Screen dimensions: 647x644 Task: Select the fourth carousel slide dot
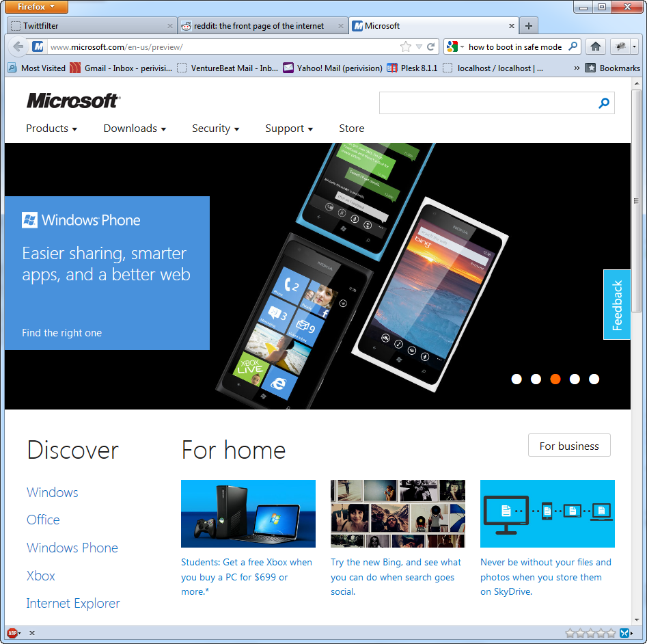[575, 379]
